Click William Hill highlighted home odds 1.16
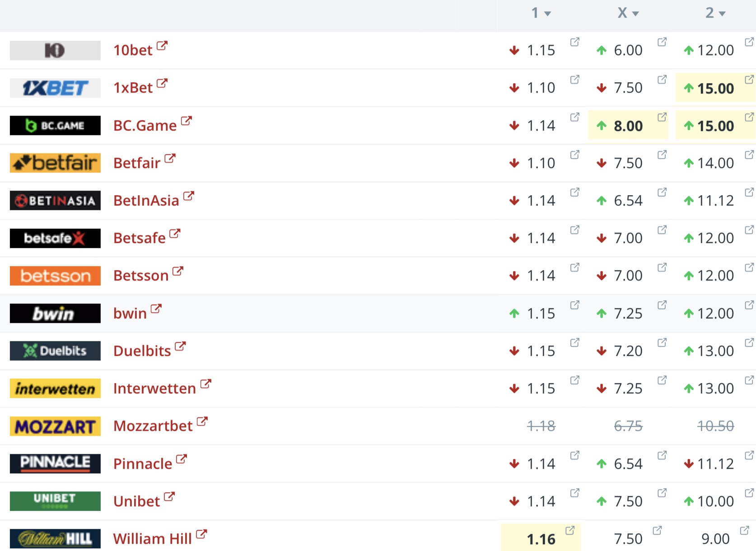This screenshot has width=756, height=551. pyautogui.click(x=541, y=538)
